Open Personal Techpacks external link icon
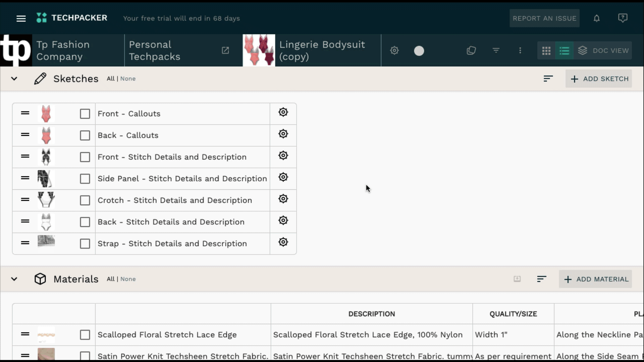644x362 pixels. tap(225, 50)
